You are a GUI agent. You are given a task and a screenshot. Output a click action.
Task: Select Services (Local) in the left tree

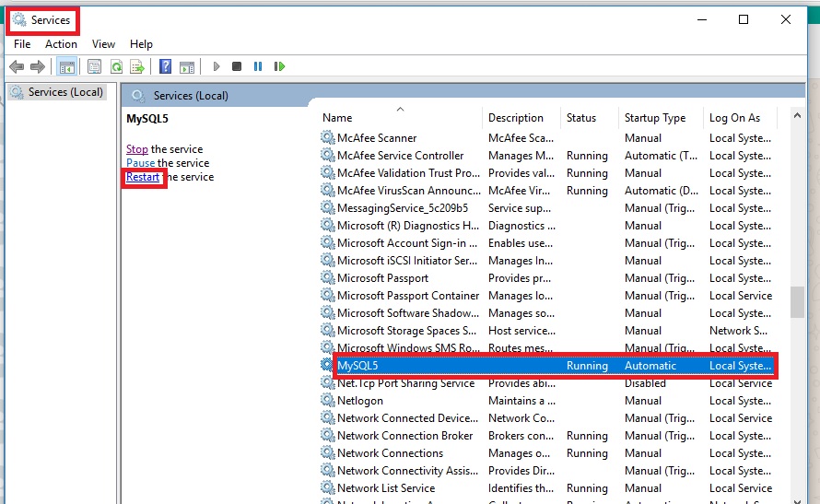65,92
